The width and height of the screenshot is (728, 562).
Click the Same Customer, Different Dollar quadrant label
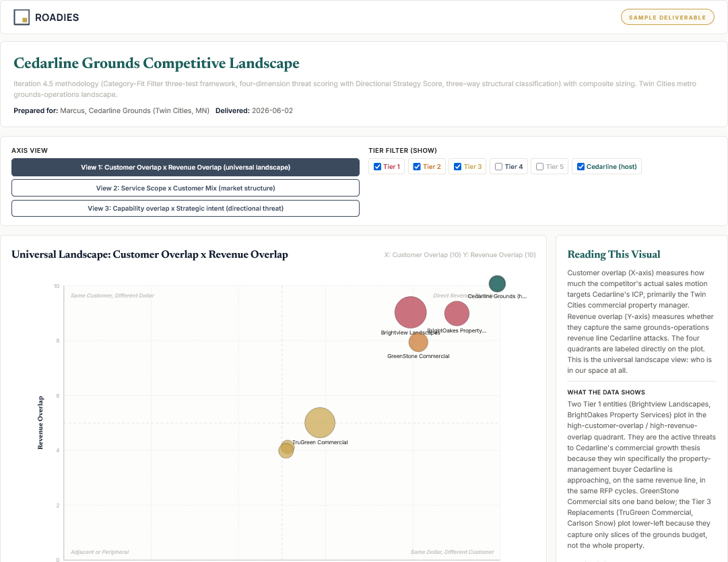[112, 295]
